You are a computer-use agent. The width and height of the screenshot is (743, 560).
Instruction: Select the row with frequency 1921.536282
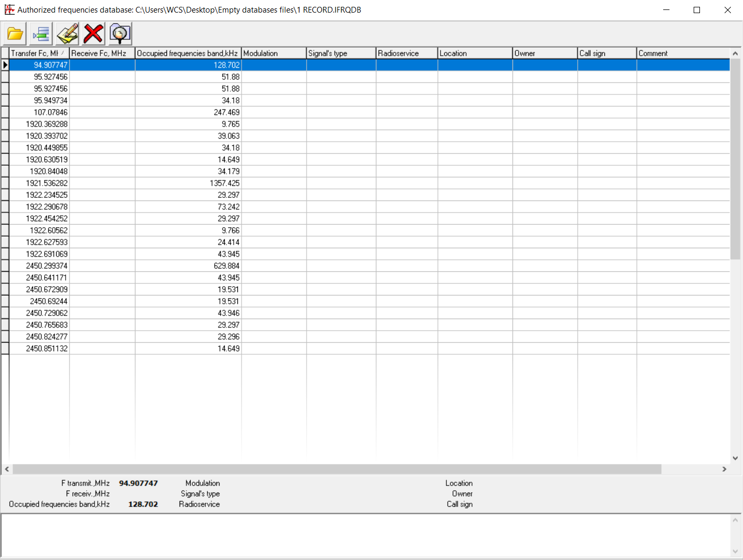pos(369,183)
